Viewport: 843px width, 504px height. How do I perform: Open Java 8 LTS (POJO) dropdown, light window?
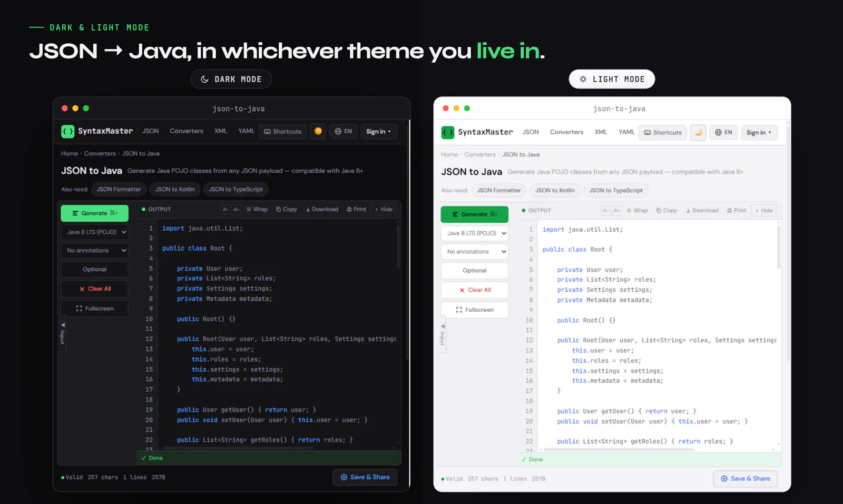click(475, 233)
